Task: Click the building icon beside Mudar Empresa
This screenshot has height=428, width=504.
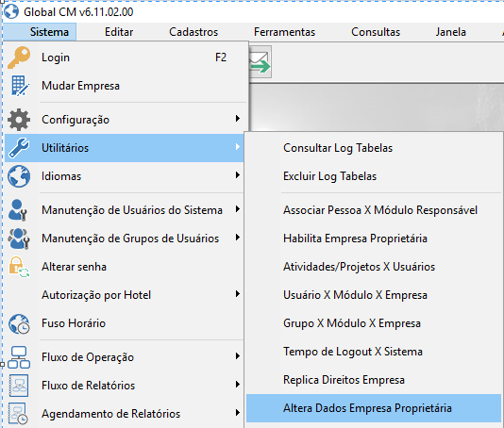Action: (x=20, y=86)
